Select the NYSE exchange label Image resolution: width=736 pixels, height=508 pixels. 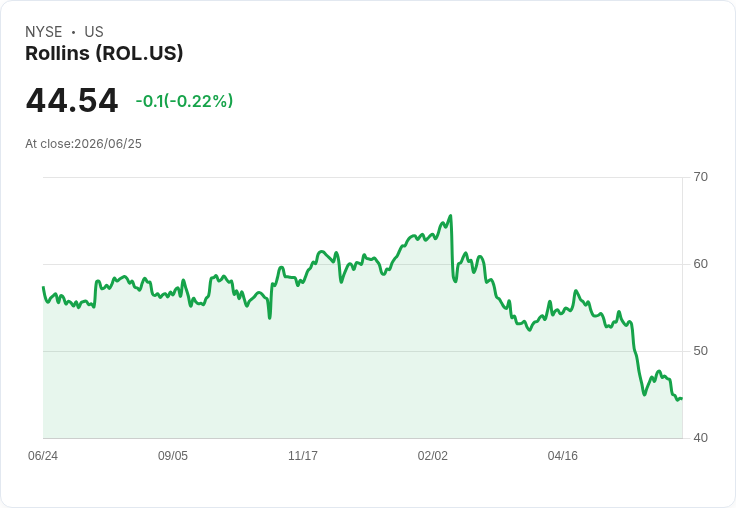[x=44, y=32]
